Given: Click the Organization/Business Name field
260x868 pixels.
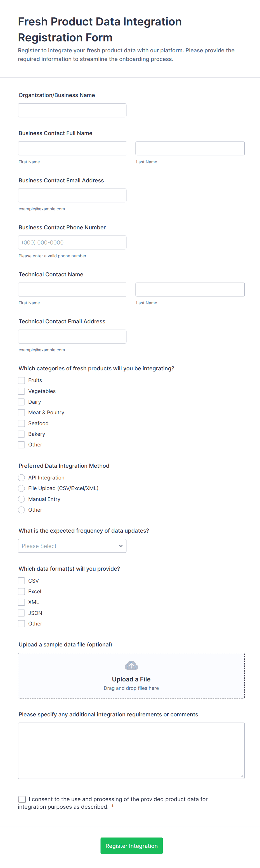Looking at the screenshot, I should [72, 110].
